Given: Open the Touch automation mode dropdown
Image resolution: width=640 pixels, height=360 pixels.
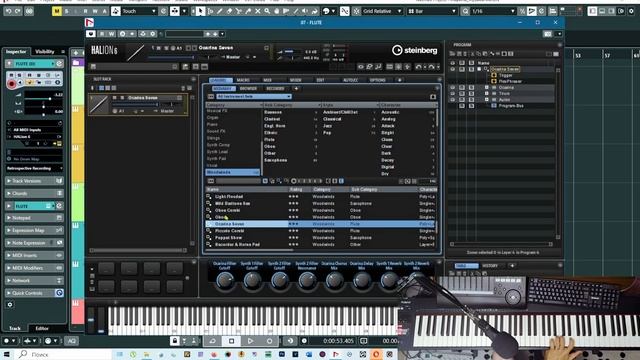Looking at the screenshot, I should 140,11.
